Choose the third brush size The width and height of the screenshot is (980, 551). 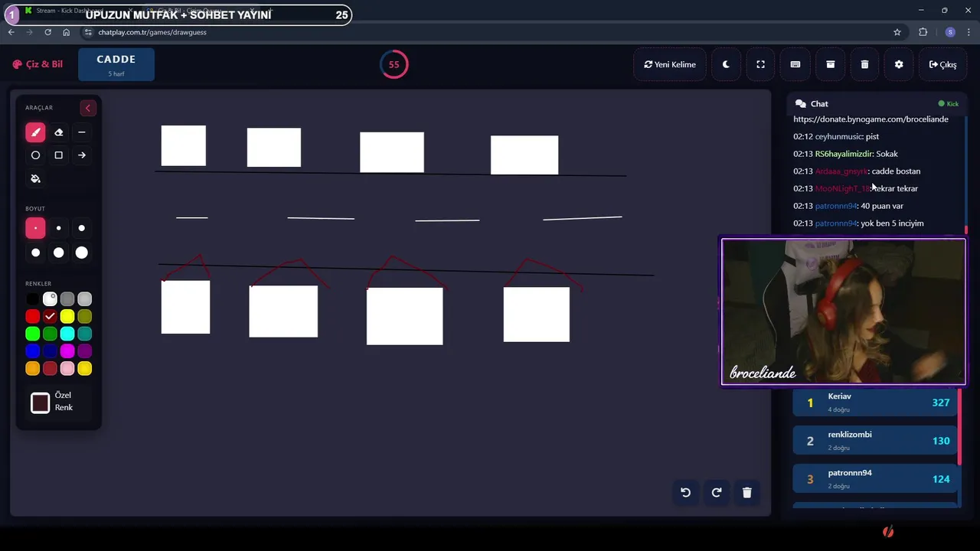click(x=81, y=228)
